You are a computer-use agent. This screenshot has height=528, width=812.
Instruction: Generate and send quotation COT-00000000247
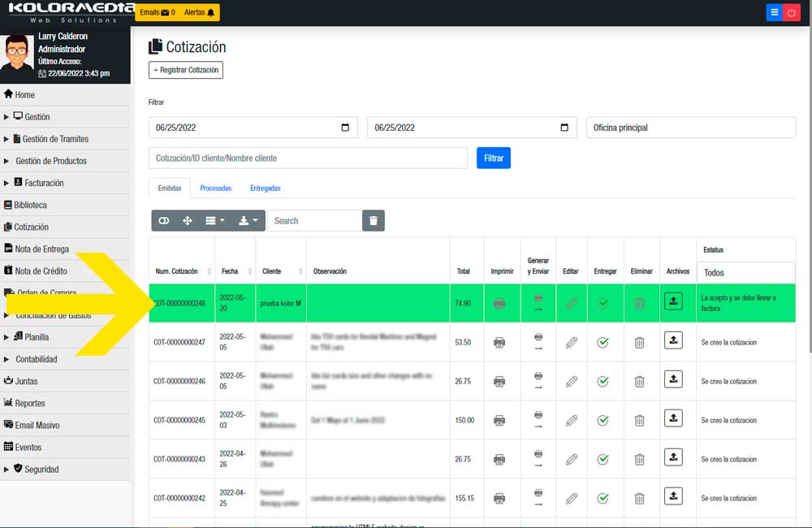coord(538,343)
